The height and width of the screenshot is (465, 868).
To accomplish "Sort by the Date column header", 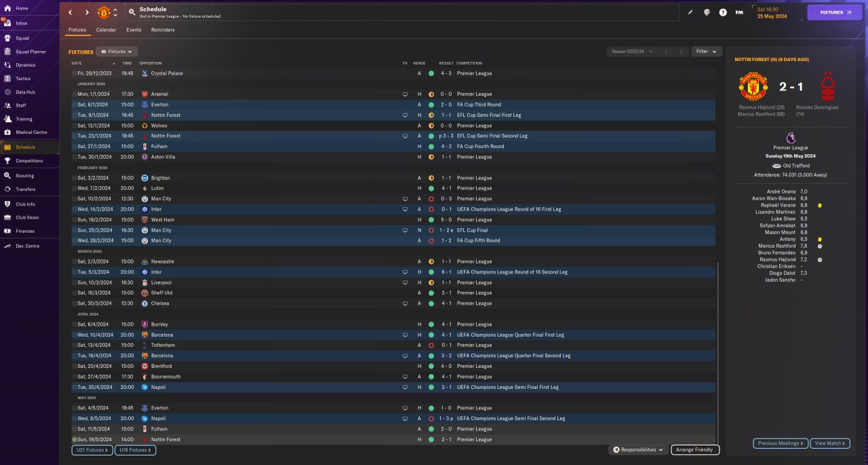I will (77, 63).
